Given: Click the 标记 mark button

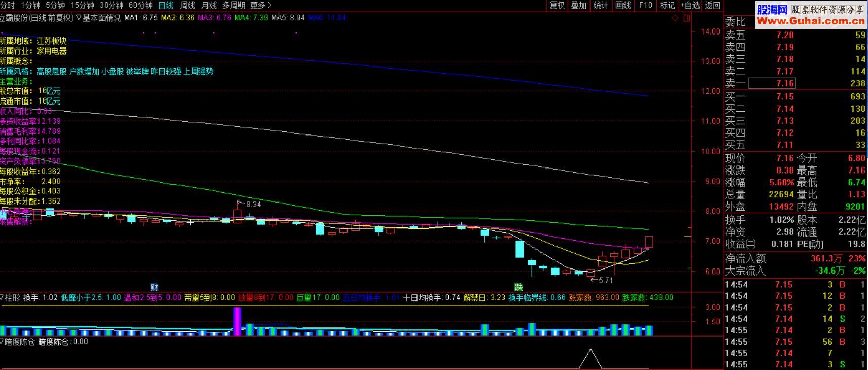Looking at the screenshot, I should point(667,5).
